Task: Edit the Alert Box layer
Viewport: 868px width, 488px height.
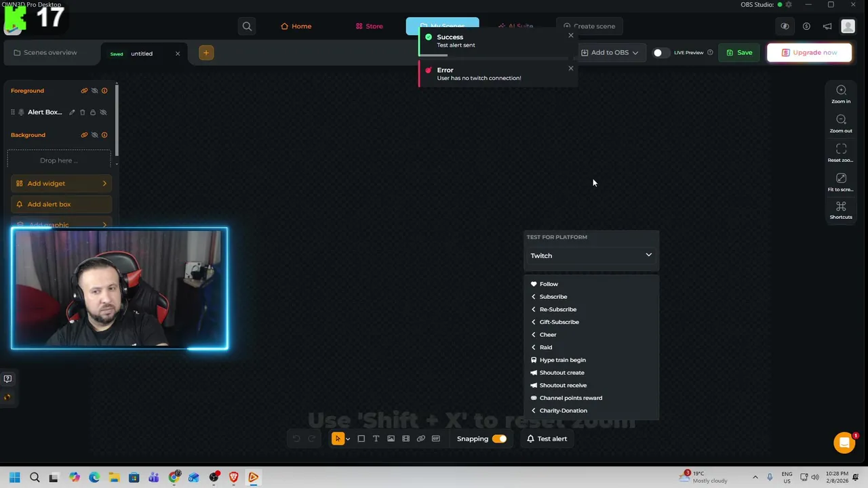Action: coord(72,112)
